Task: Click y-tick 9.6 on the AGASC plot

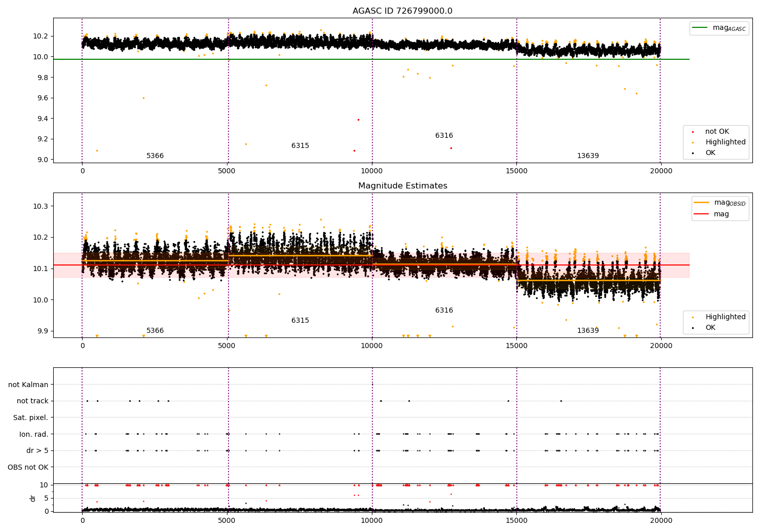Action: (x=42, y=98)
